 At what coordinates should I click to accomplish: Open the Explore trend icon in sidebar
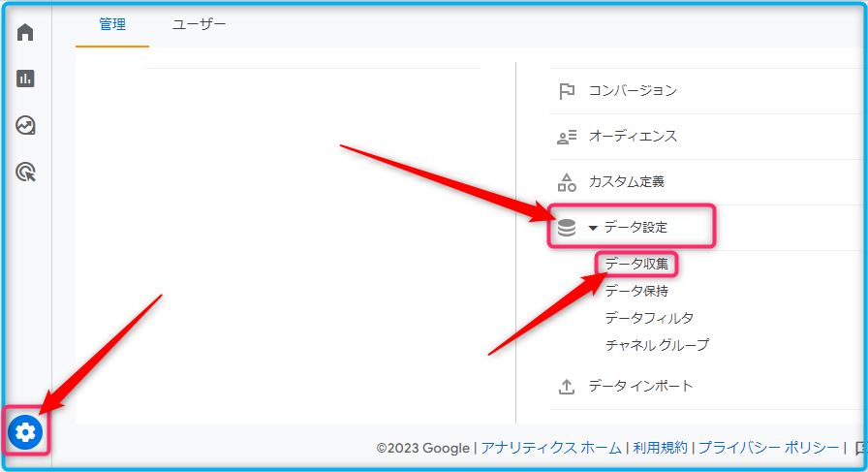(25, 126)
